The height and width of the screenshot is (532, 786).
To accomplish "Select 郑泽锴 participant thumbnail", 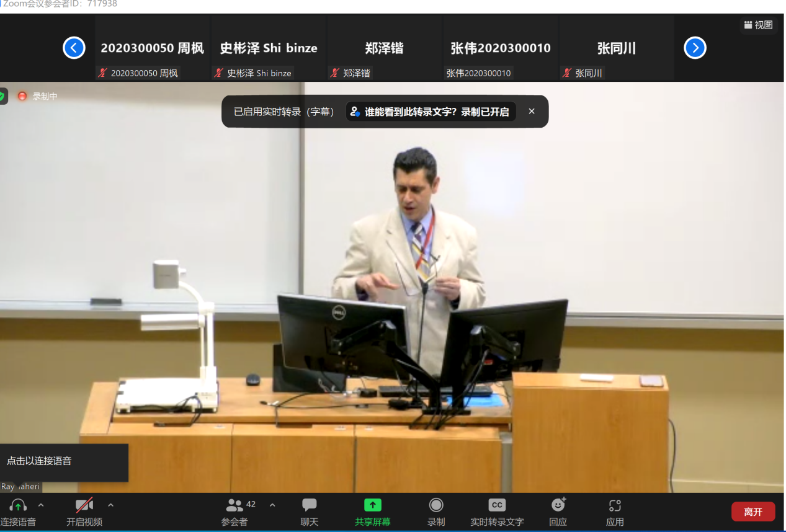I will click(384, 48).
